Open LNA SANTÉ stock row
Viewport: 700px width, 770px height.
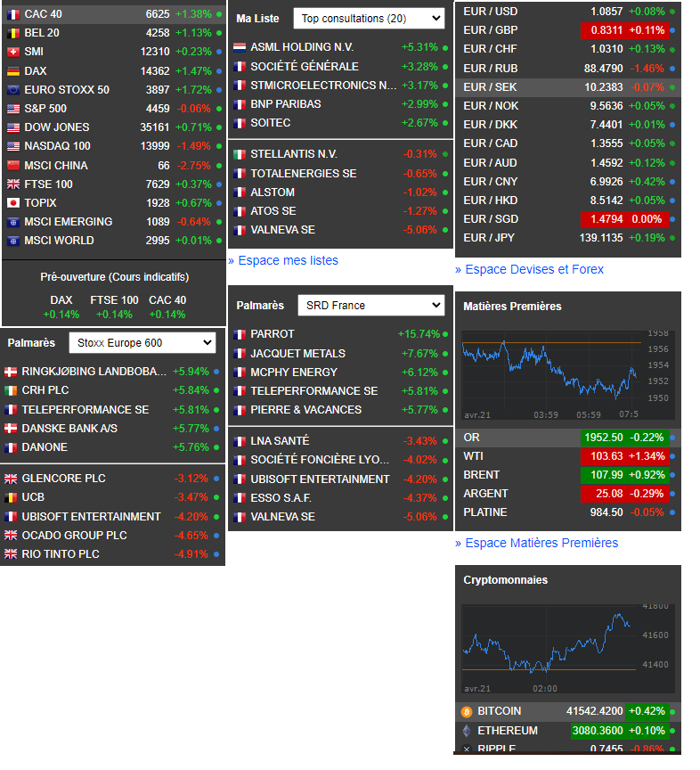point(341,441)
